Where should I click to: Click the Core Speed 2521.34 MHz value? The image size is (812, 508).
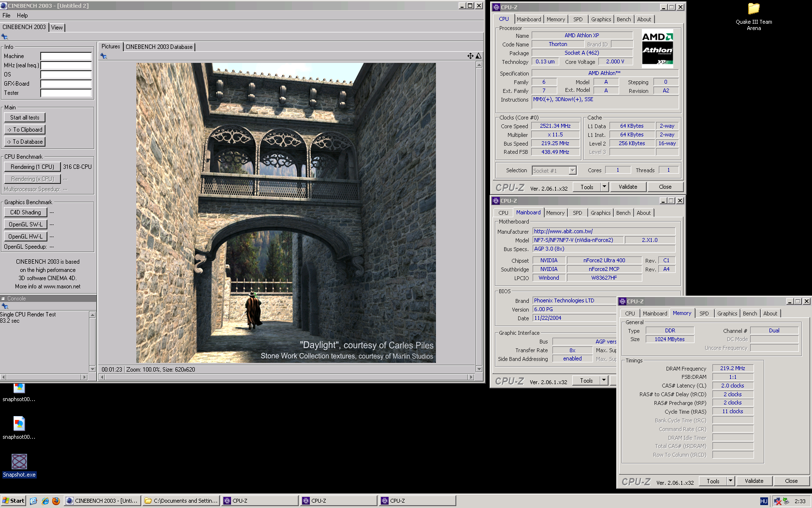[555, 126]
